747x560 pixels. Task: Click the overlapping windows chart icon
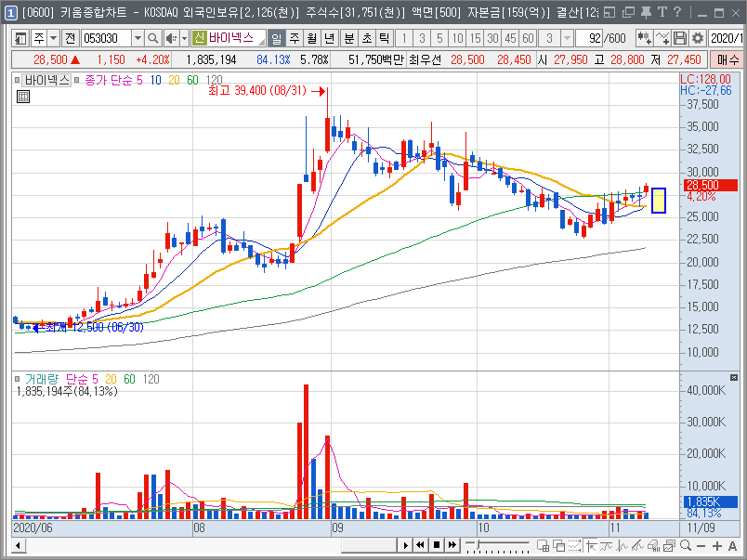click(x=558, y=545)
